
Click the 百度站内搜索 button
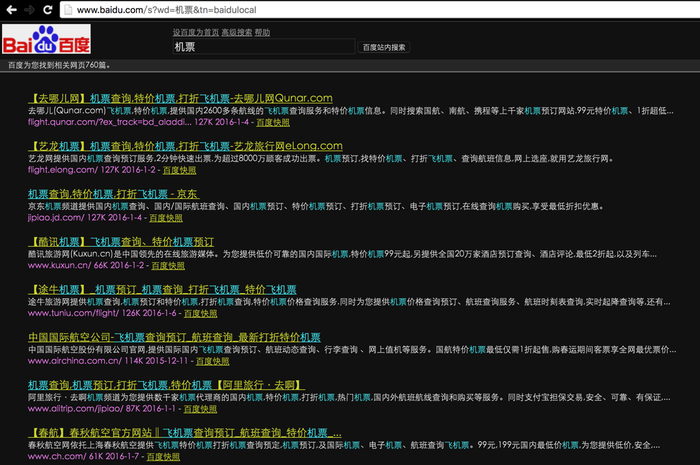[x=384, y=47]
